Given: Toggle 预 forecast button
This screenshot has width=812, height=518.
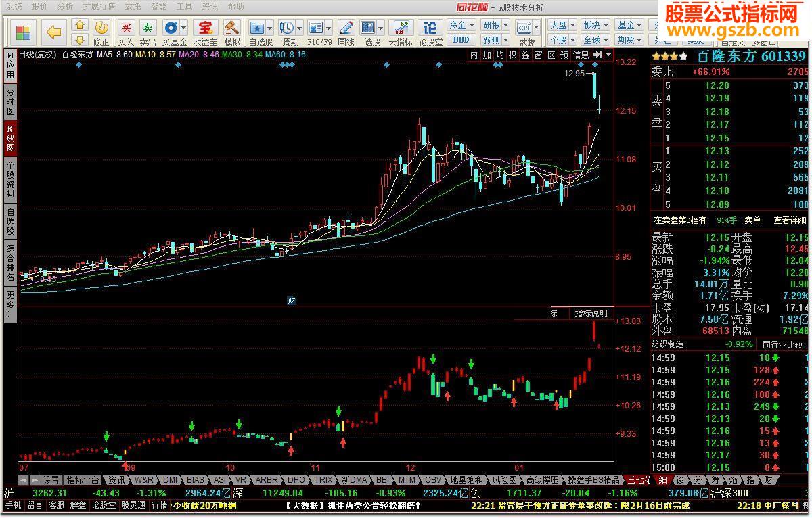Looking at the screenshot, I should coord(564,55).
